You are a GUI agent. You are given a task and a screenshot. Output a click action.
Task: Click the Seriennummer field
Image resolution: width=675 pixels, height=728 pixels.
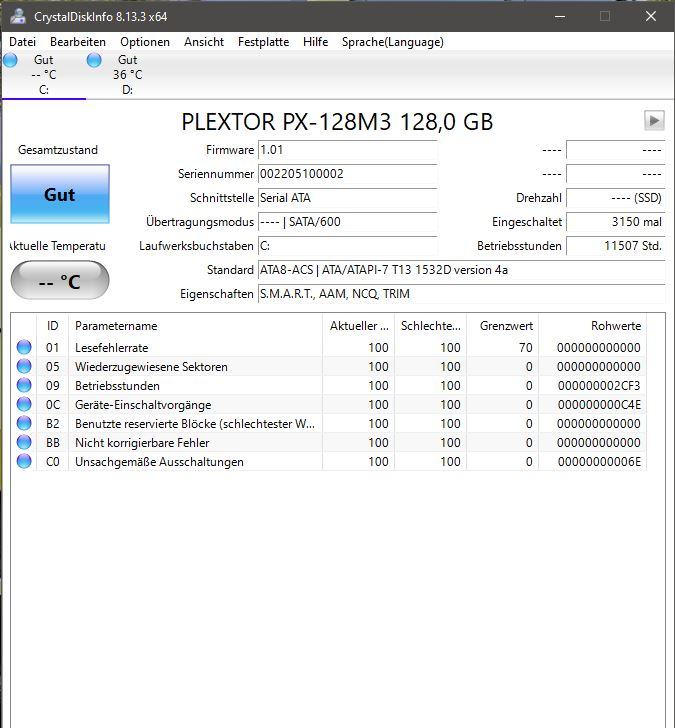[x=348, y=174]
